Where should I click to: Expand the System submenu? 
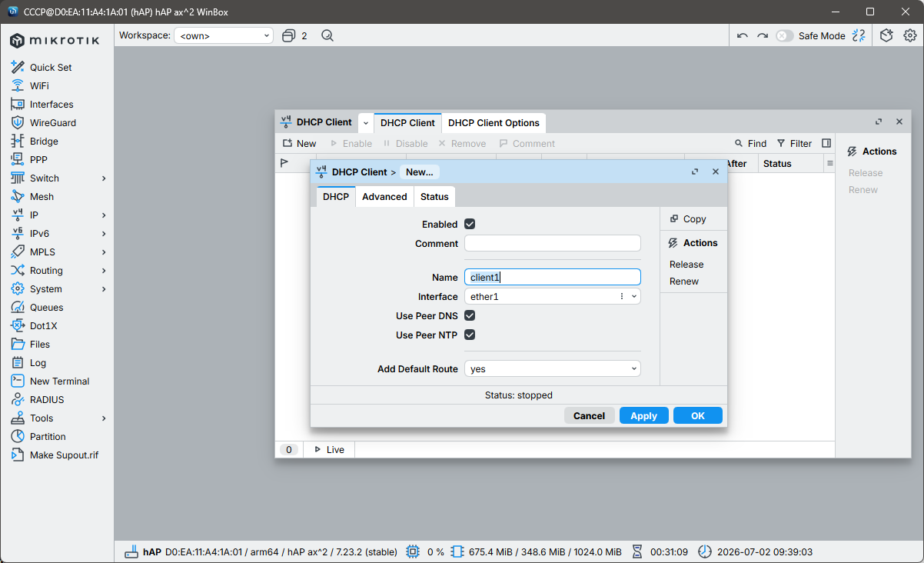104,288
